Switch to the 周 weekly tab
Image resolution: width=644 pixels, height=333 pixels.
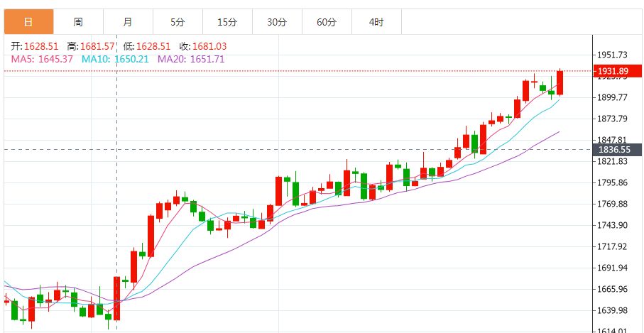point(78,22)
